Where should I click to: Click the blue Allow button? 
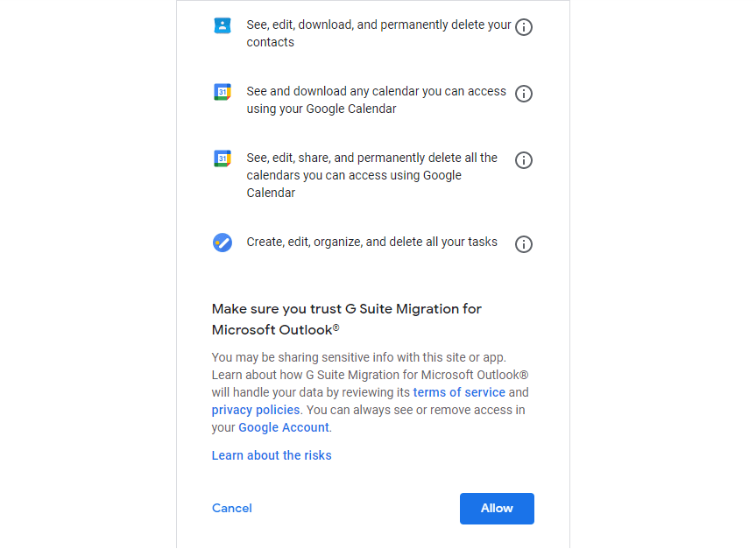point(497,509)
